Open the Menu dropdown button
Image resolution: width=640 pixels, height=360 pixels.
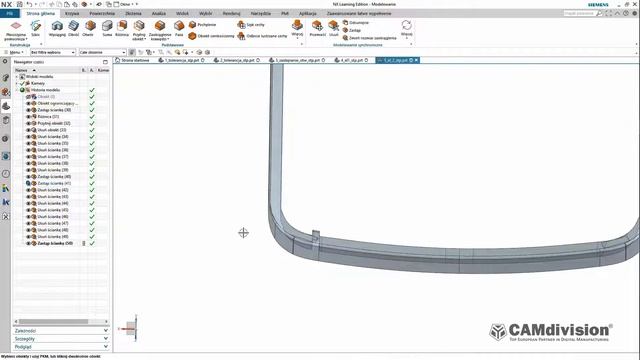(15, 52)
